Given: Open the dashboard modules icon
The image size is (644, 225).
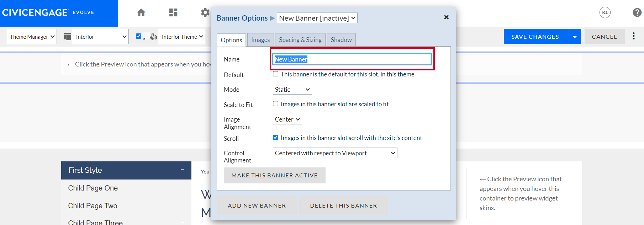Looking at the screenshot, I should click(173, 12).
